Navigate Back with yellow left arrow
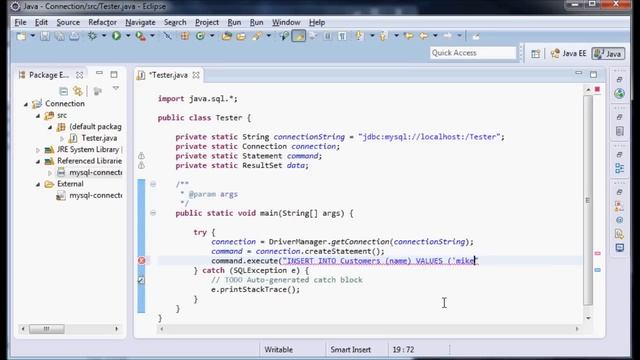This screenshot has width=640, height=360. click(x=424, y=36)
